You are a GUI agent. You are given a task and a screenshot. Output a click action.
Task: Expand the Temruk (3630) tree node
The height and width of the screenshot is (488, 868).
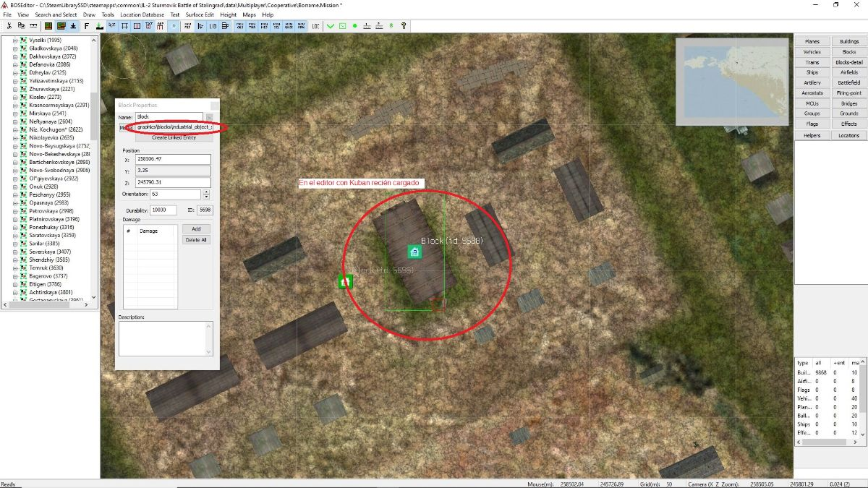[x=16, y=267]
